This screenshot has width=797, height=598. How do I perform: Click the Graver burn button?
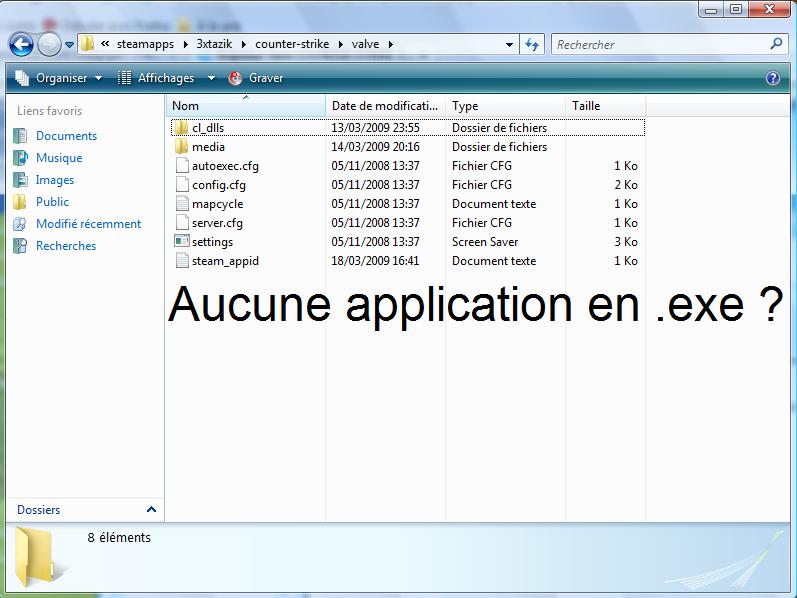coord(257,78)
